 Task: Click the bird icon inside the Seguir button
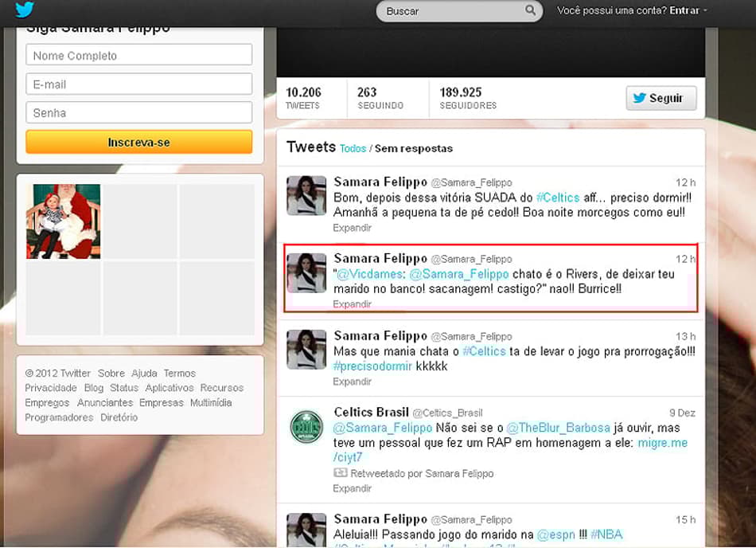(x=639, y=98)
